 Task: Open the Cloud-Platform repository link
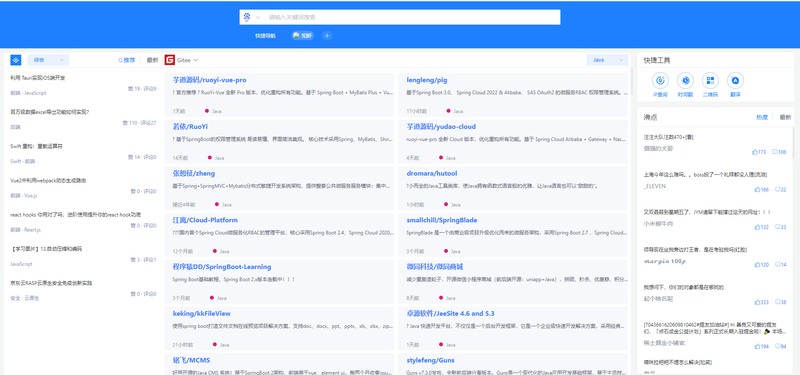pyautogui.click(x=205, y=220)
